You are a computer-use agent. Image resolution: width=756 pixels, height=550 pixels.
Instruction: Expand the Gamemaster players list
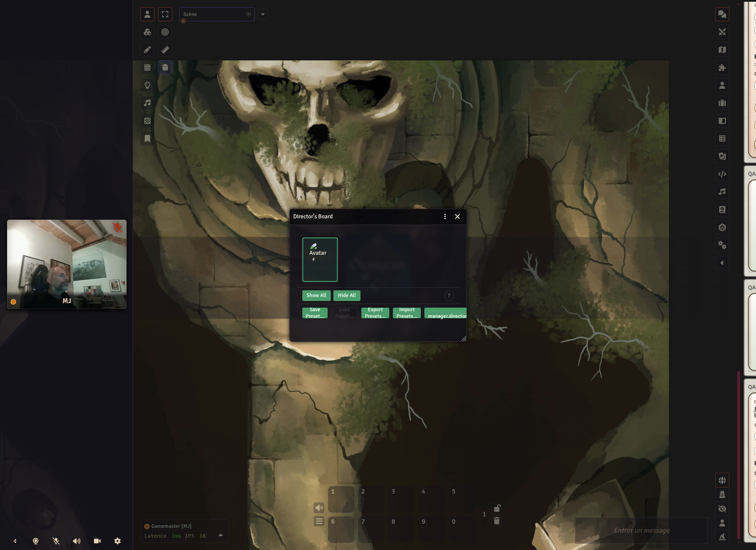(221, 535)
